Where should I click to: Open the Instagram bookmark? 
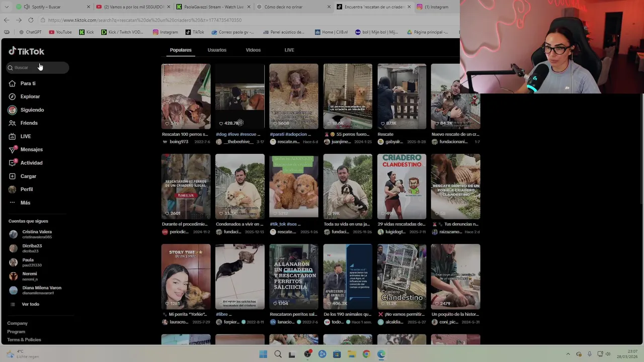click(x=166, y=32)
